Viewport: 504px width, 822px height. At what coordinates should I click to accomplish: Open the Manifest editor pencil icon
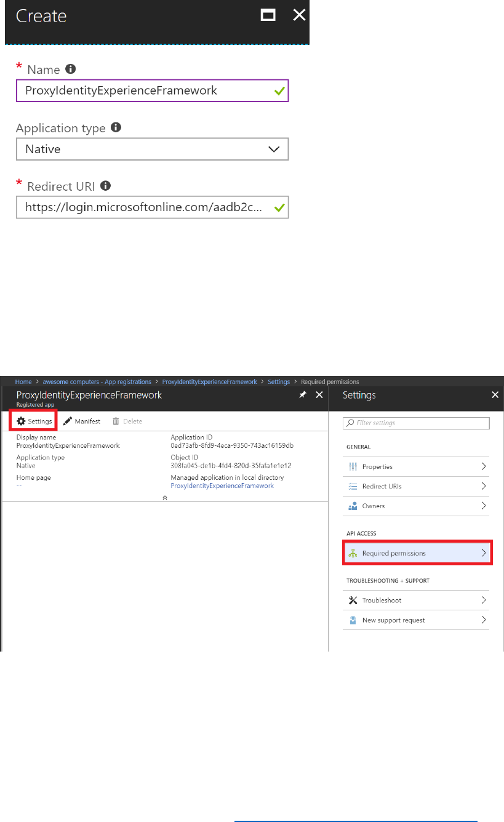click(68, 421)
